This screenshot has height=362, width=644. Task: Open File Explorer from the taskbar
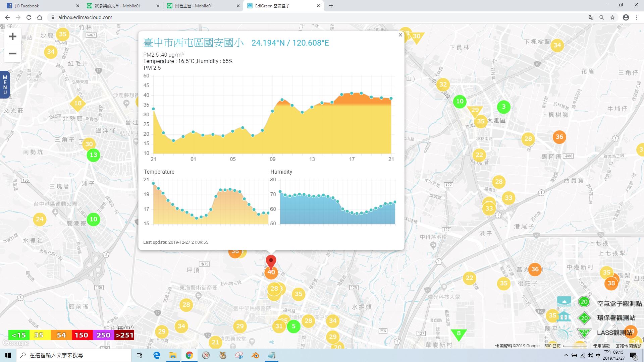[x=173, y=355]
